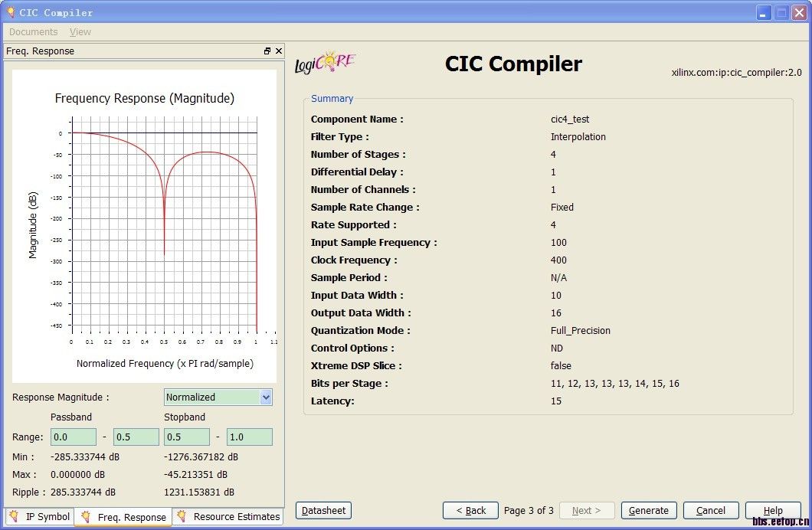
Task: Click the Resource Estimates tab lightbulb icon
Action: tap(182, 516)
